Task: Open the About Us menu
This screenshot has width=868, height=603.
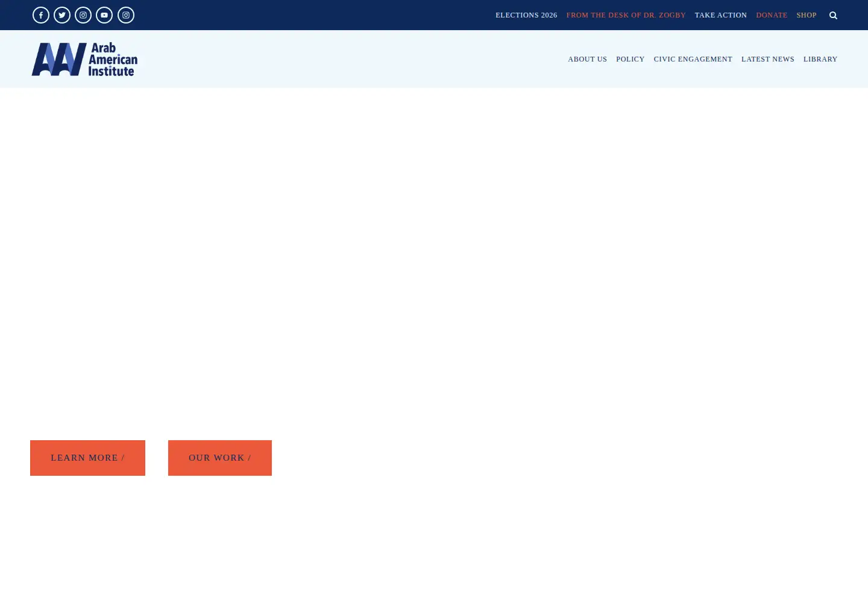Action: tap(587, 59)
